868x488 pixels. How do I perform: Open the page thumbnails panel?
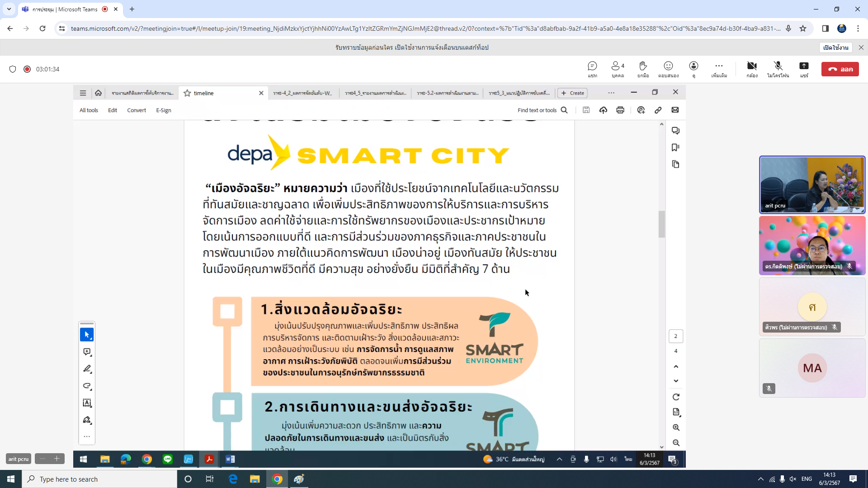(x=675, y=164)
